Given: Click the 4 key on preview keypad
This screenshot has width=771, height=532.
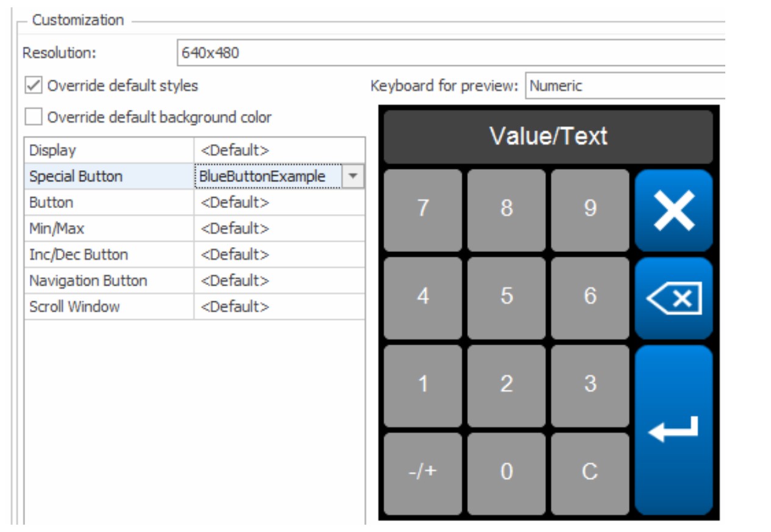Looking at the screenshot, I should coord(423,298).
